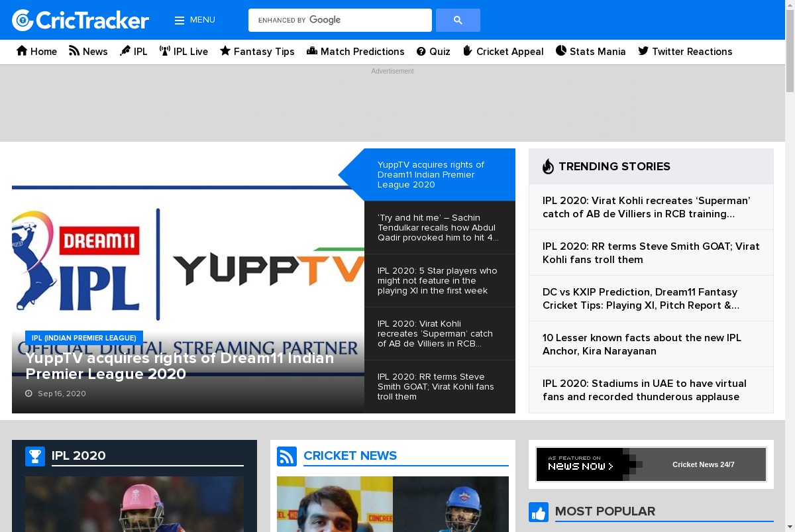
Task: Select Virat Kohli Superman catch slider item
Action: click(x=440, y=334)
